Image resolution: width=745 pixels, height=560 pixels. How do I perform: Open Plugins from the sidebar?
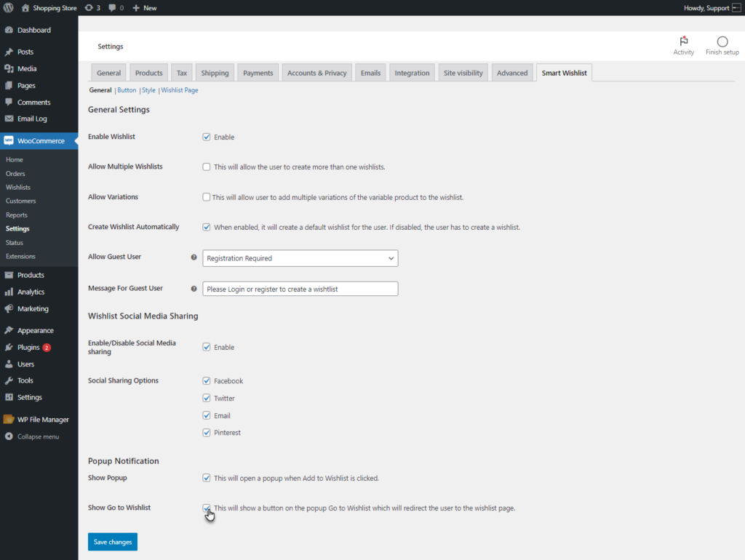(x=28, y=348)
